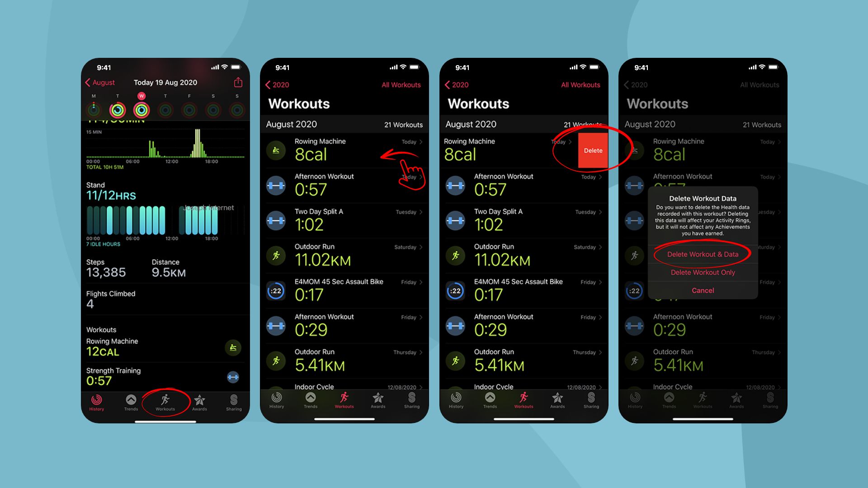Tap Cancel in the delete dialog

[701, 290]
